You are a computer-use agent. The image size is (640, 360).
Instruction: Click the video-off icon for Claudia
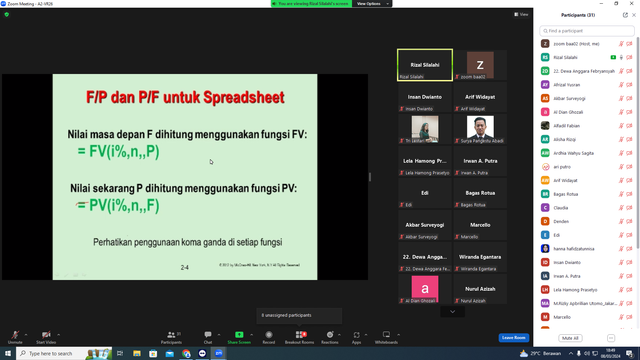coord(629,208)
